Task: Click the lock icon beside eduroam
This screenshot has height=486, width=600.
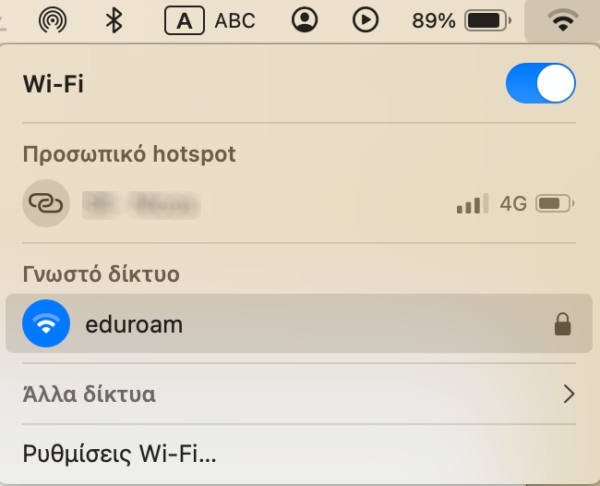Action: (x=562, y=324)
